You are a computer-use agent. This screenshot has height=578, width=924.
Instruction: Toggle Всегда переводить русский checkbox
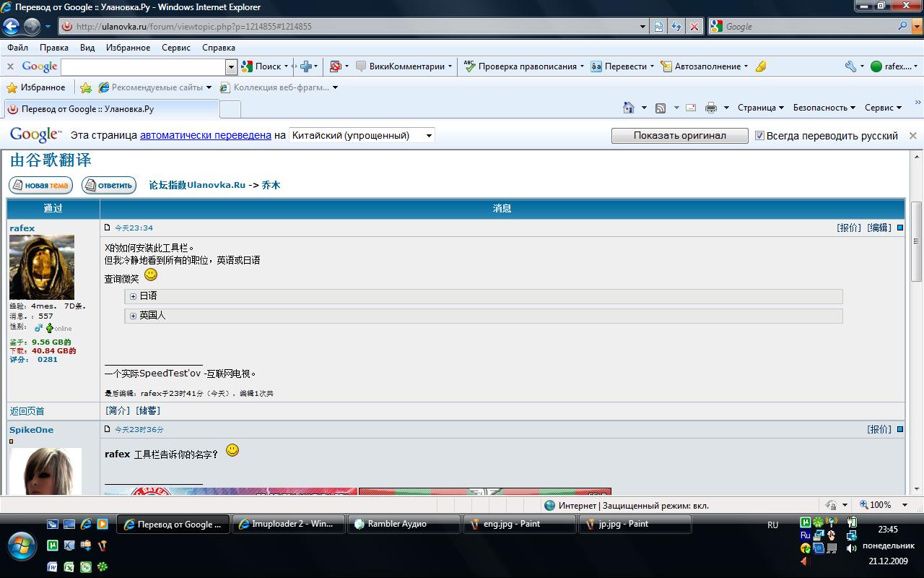point(759,135)
